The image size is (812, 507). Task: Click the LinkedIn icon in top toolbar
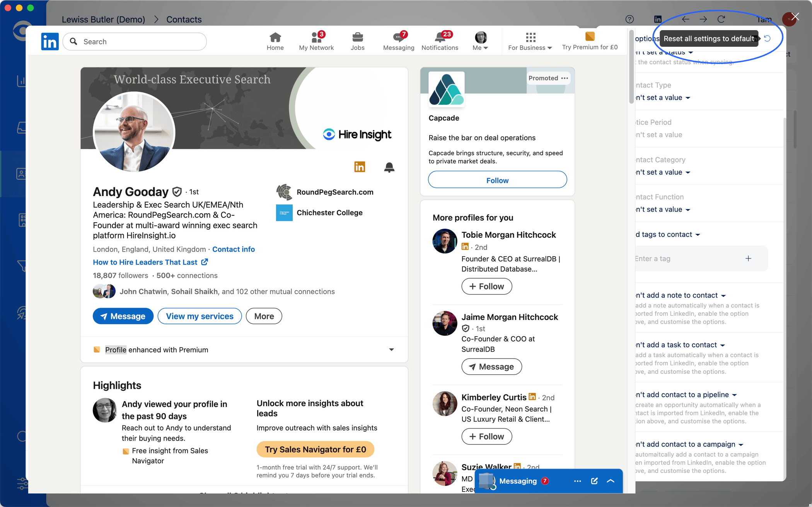657,19
